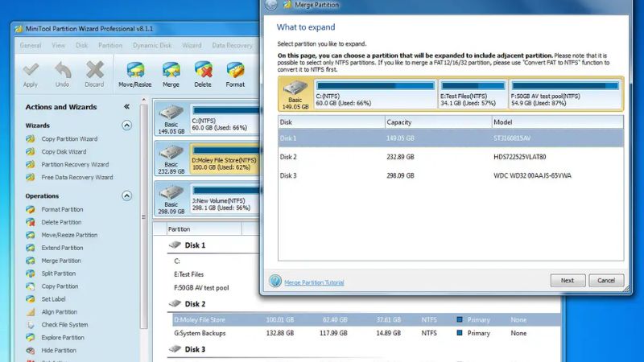Launch Copy Disk Wizard from sidebar
The height and width of the screenshot is (362, 644).
click(x=64, y=151)
